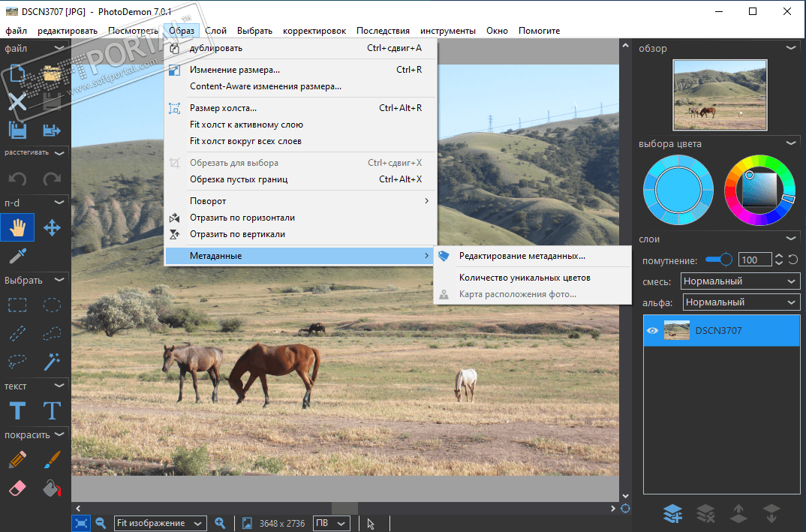806x532 pixels.
Task: Click the center canvas target icon
Action: coord(626,508)
